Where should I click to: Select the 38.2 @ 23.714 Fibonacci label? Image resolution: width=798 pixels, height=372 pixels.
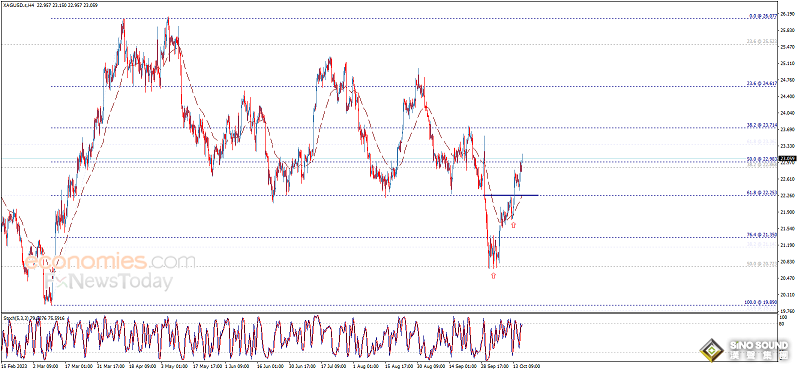(762, 125)
